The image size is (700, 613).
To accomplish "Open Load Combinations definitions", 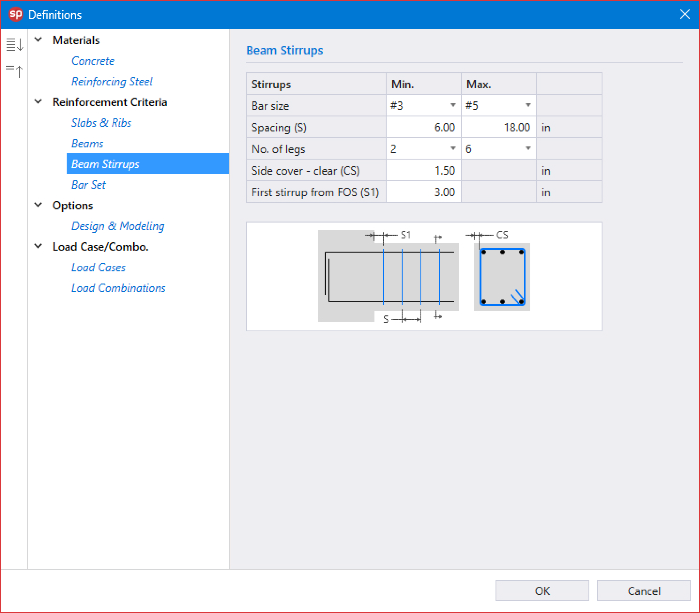I will 118,288.
